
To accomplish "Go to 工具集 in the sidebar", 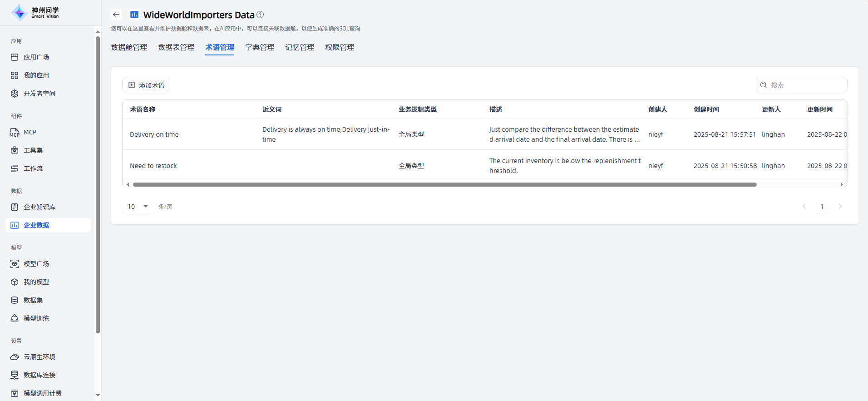I will pyautogui.click(x=33, y=150).
